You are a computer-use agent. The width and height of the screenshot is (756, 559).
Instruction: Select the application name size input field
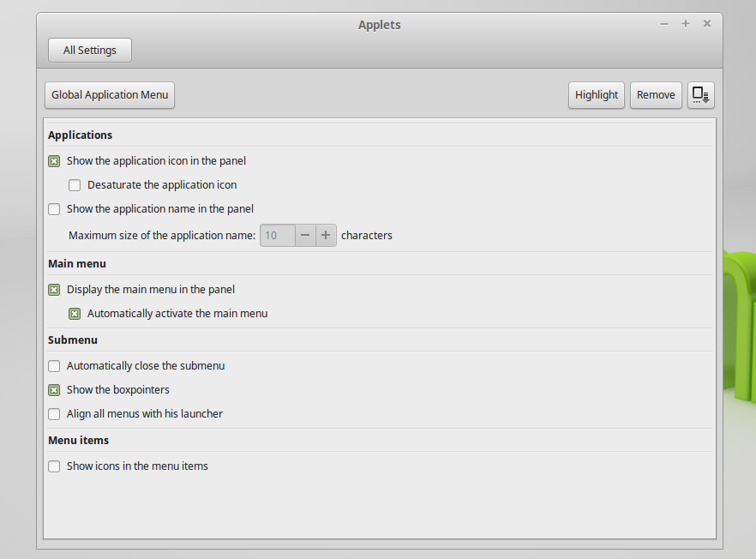(277, 234)
